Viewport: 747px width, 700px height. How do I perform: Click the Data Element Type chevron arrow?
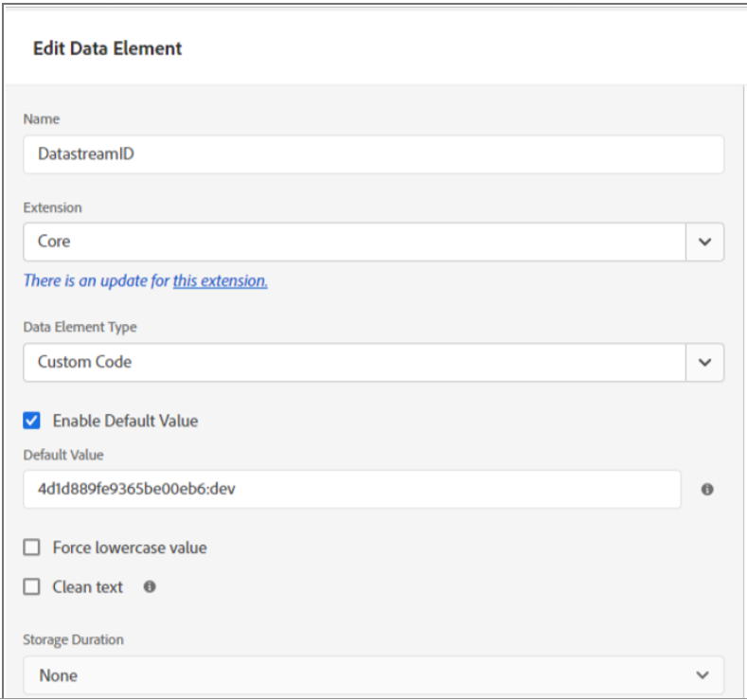coord(704,363)
